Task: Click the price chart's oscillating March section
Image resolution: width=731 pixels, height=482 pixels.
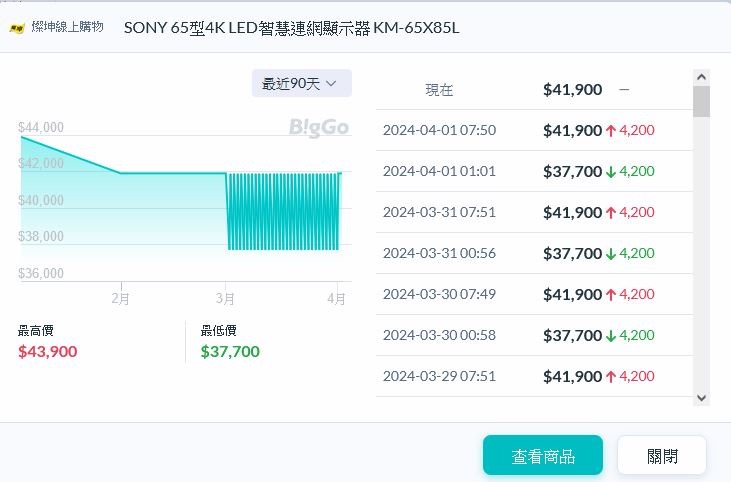Action: 284,212
